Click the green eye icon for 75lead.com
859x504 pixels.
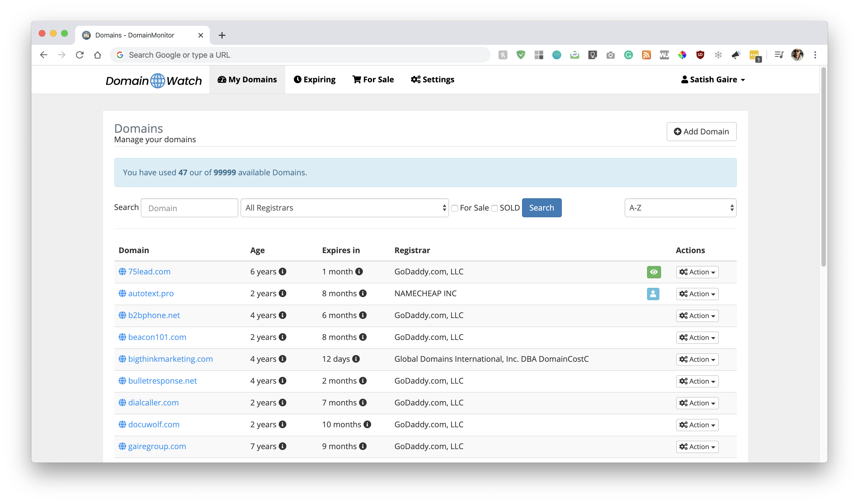654,272
